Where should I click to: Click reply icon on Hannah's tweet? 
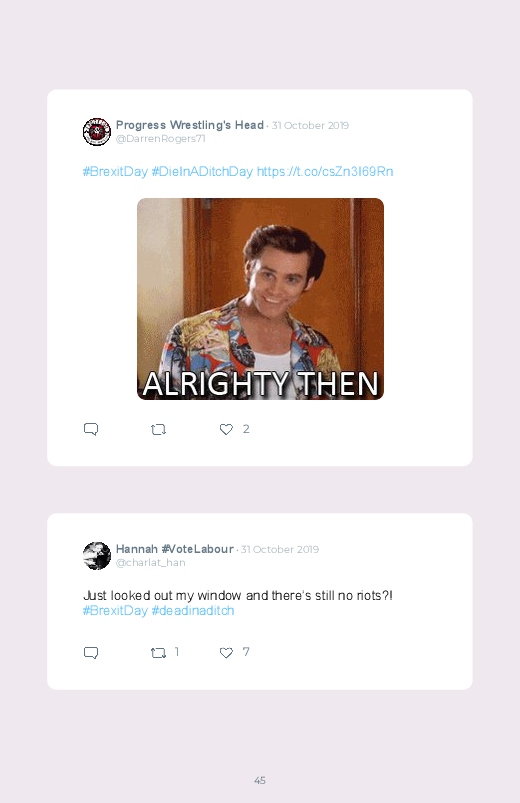(x=91, y=652)
